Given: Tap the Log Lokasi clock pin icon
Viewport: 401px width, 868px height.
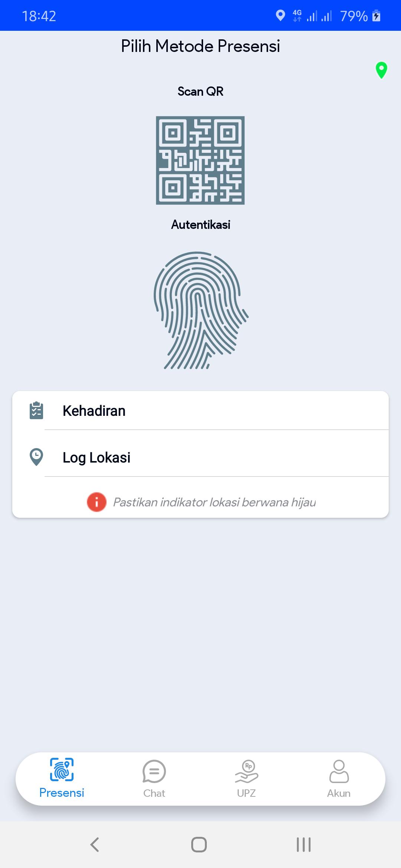Looking at the screenshot, I should [36, 457].
